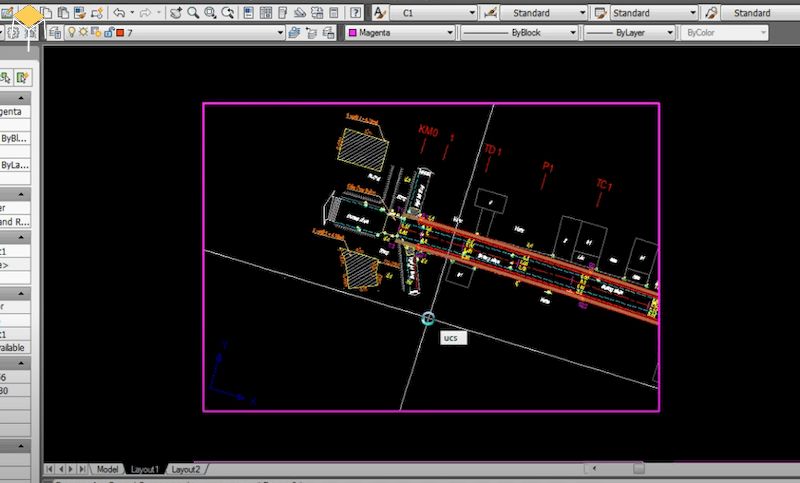
Task: Click the horizontal scrollbar thumb at the bottom
Action: click(639, 468)
